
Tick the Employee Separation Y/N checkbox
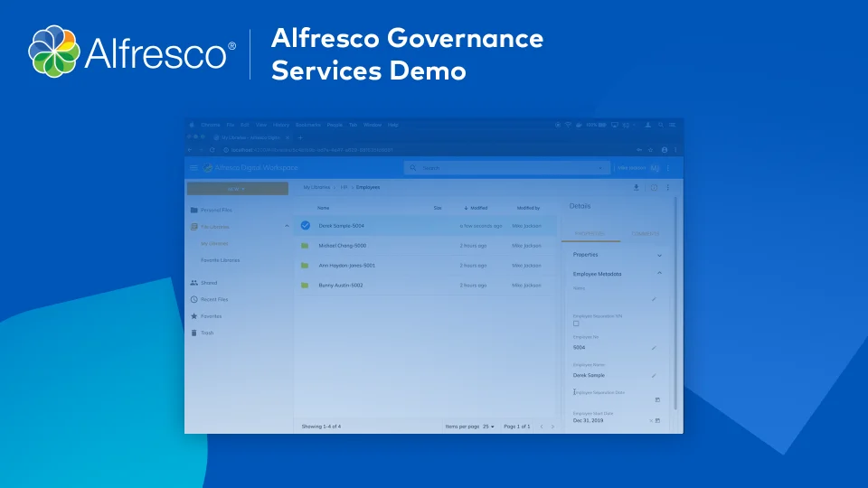click(576, 324)
